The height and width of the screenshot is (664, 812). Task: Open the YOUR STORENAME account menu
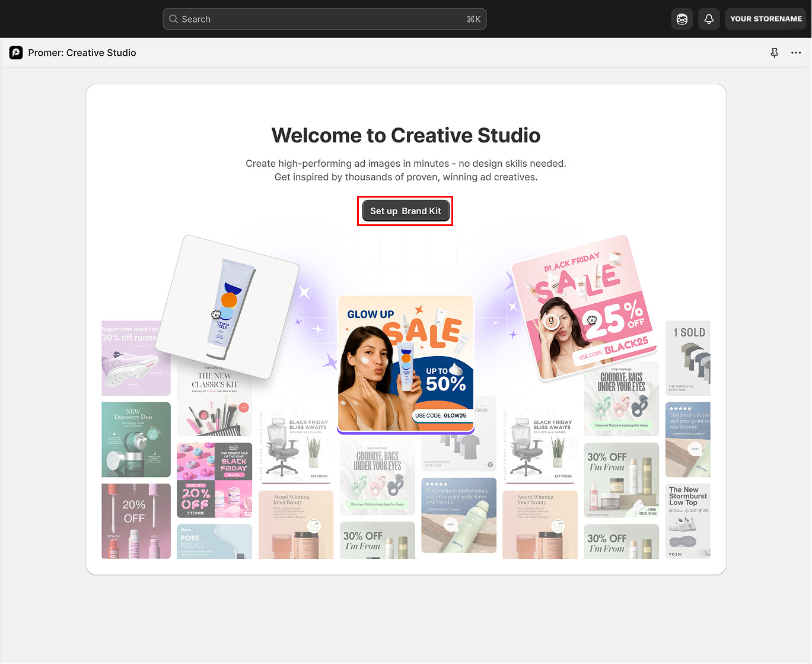pos(766,19)
